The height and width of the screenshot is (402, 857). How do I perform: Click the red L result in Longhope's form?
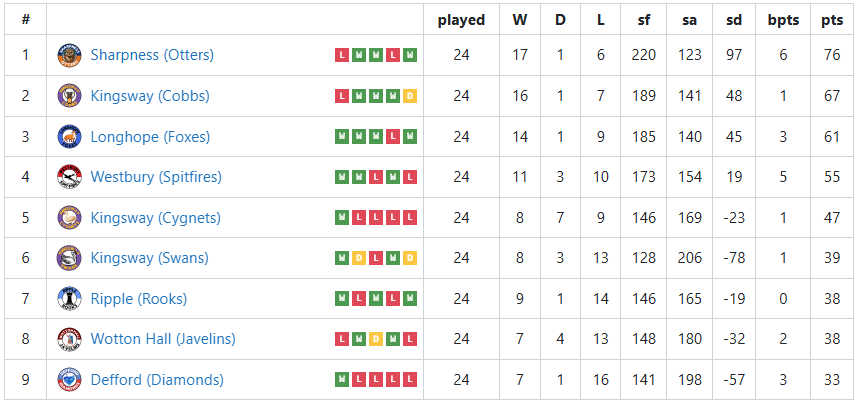pos(393,137)
